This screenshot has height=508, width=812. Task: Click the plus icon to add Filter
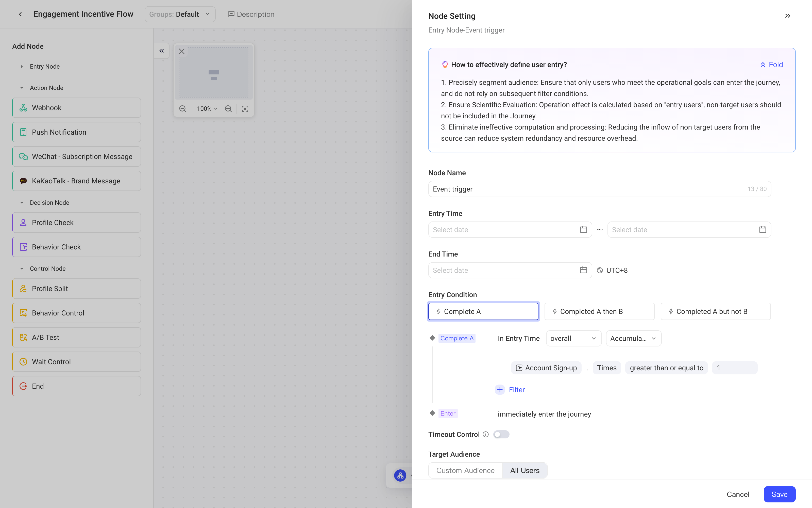500,390
